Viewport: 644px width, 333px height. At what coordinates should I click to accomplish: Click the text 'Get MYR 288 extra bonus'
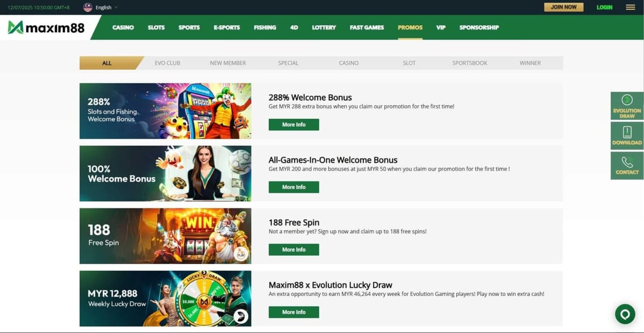(301, 106)
